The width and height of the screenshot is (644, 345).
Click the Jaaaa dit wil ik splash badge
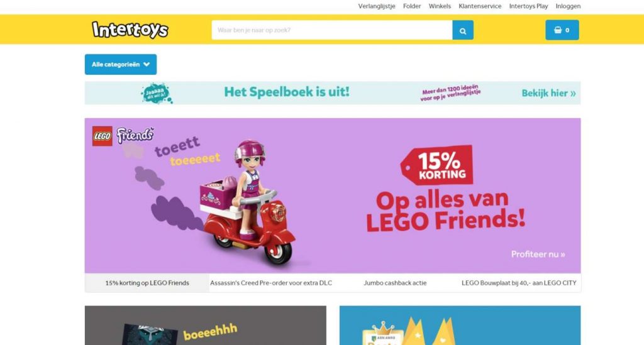coord(157,93)
